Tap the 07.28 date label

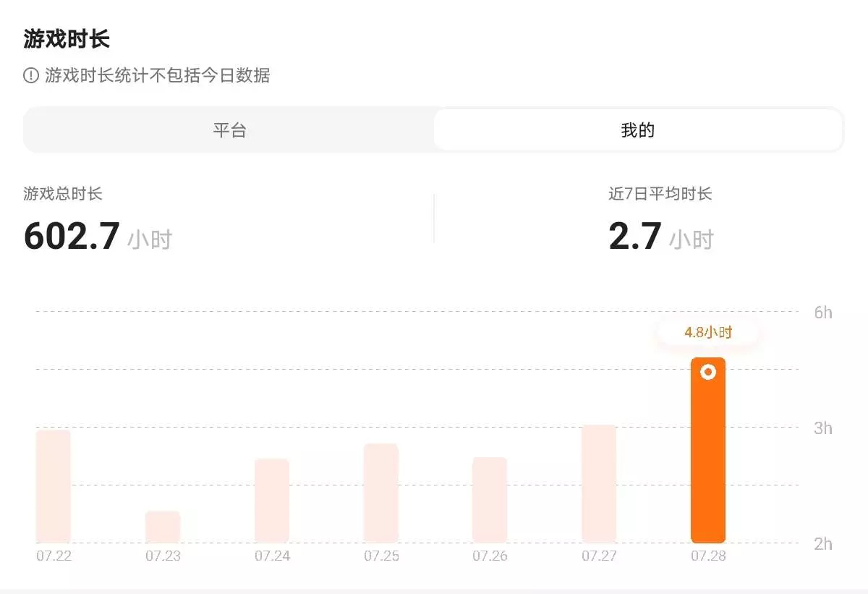[x=708, y=556]
